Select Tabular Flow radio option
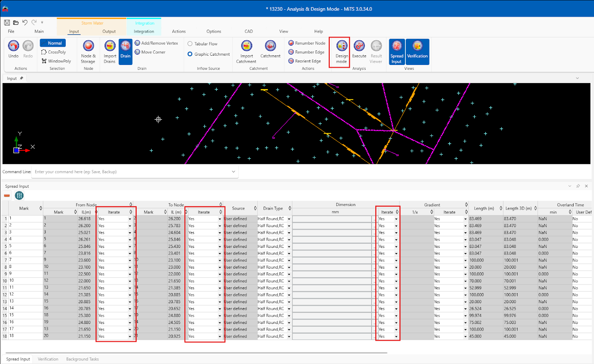Image resolution: width=594 pixels, height=364 pixels. click(x=203, y=44)
